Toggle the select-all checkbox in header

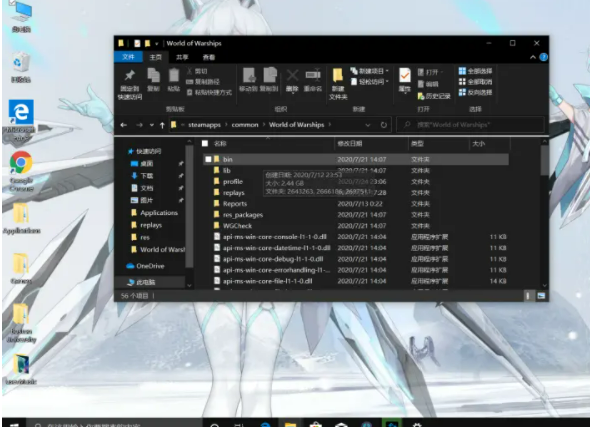pyautogui.click(x=205, y=143)
